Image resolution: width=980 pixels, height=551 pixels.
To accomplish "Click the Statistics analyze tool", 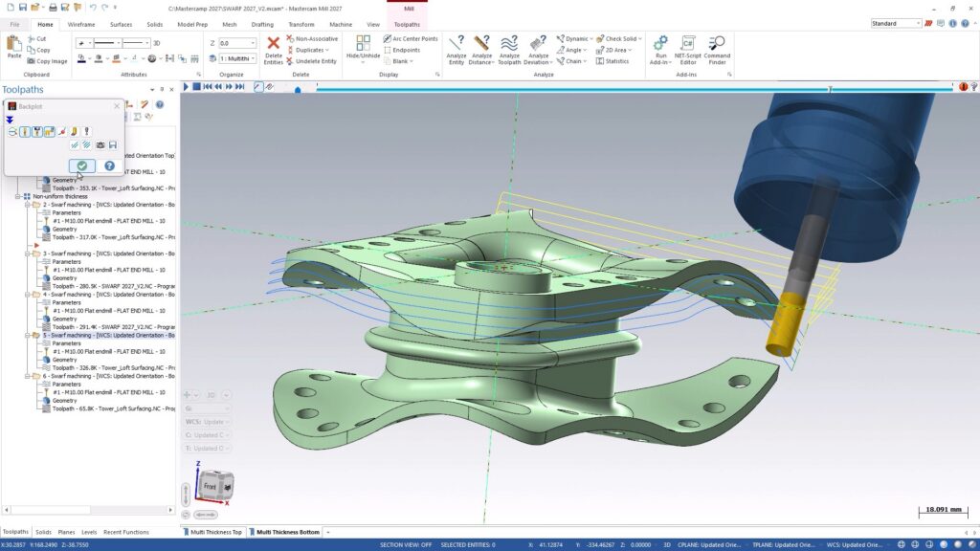I will pos(612,61).
